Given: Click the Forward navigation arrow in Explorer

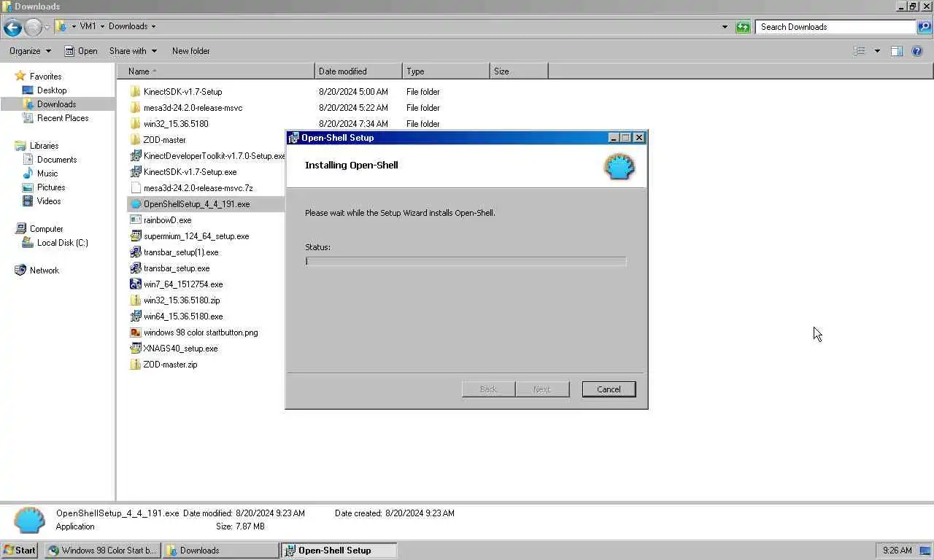Looking at the screenshot, I should (x=34, y=27).
